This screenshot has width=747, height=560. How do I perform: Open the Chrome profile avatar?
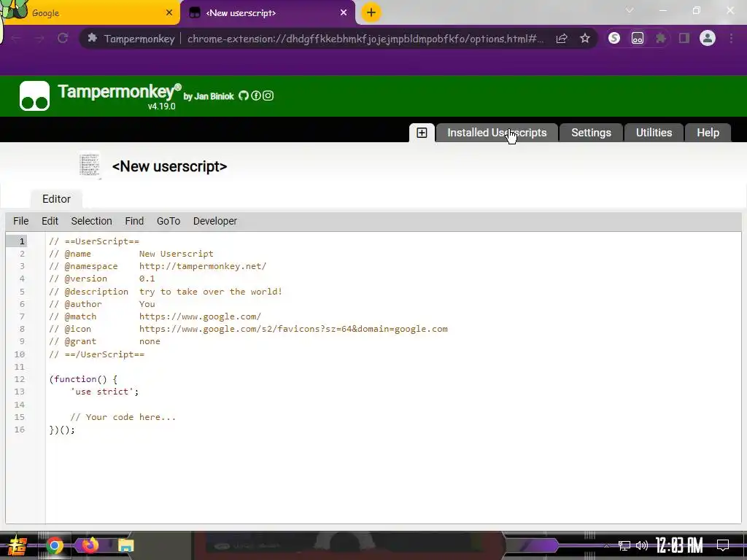point(708,38)
